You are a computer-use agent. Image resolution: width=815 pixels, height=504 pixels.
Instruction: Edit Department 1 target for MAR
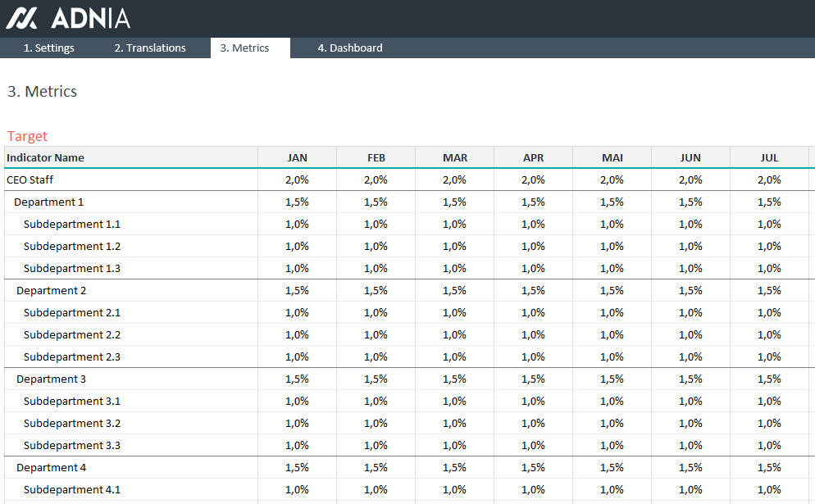[455, 202]
